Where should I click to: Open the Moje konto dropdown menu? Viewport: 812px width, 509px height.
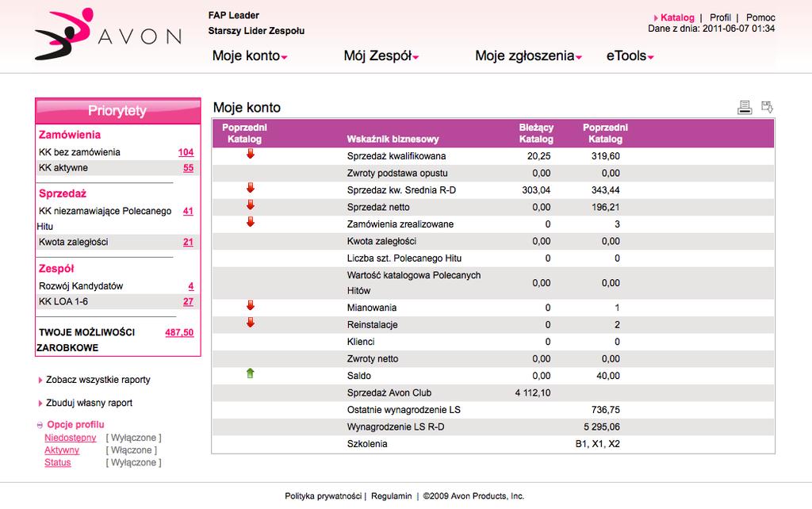[250, 56]
